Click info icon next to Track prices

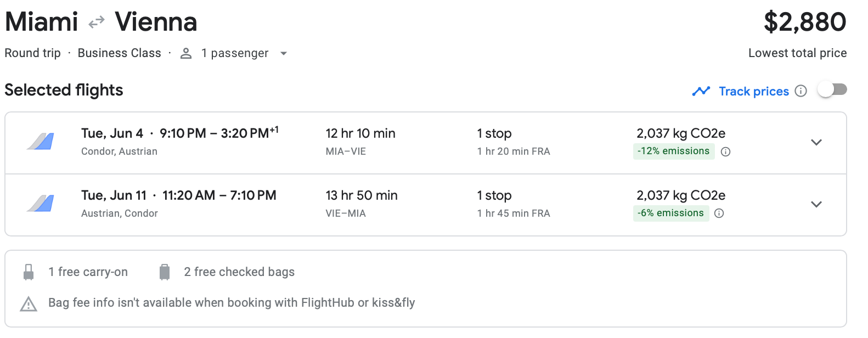[801, 91]
